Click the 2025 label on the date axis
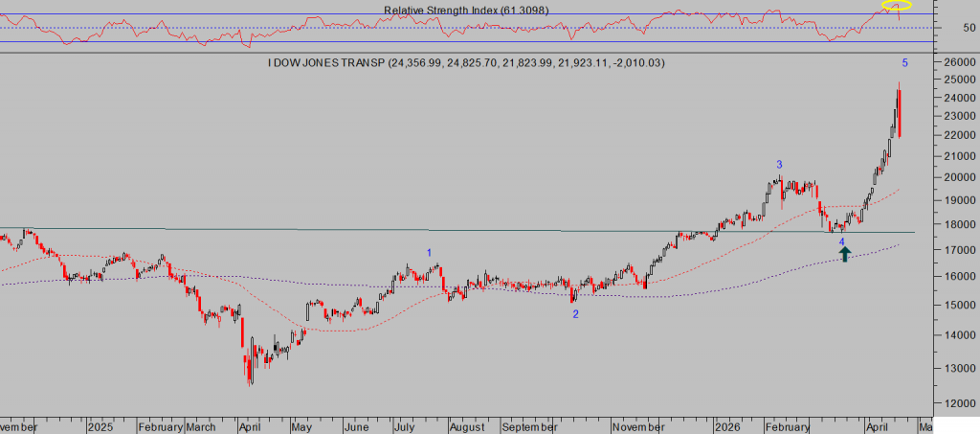Image resolution: width=980 pixels, height=434 pixels. [x=100, y=427]
